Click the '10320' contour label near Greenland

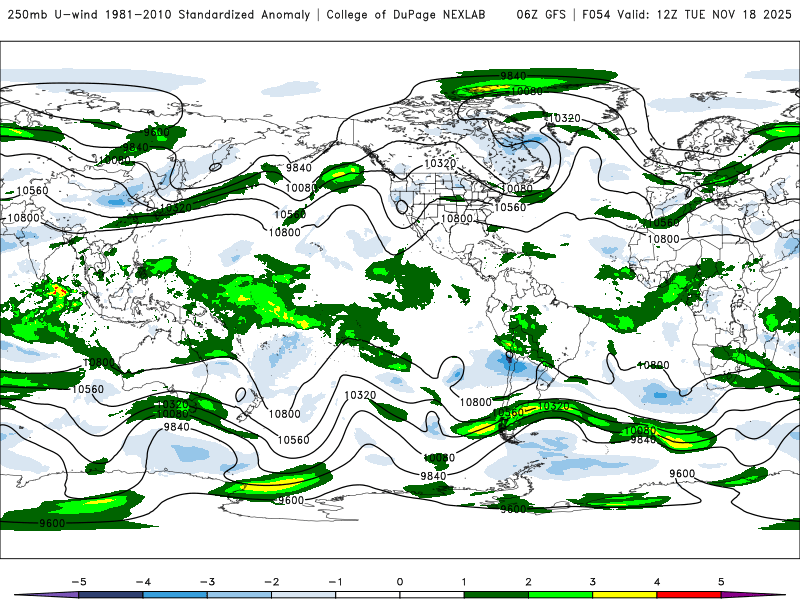coord(564,118)
